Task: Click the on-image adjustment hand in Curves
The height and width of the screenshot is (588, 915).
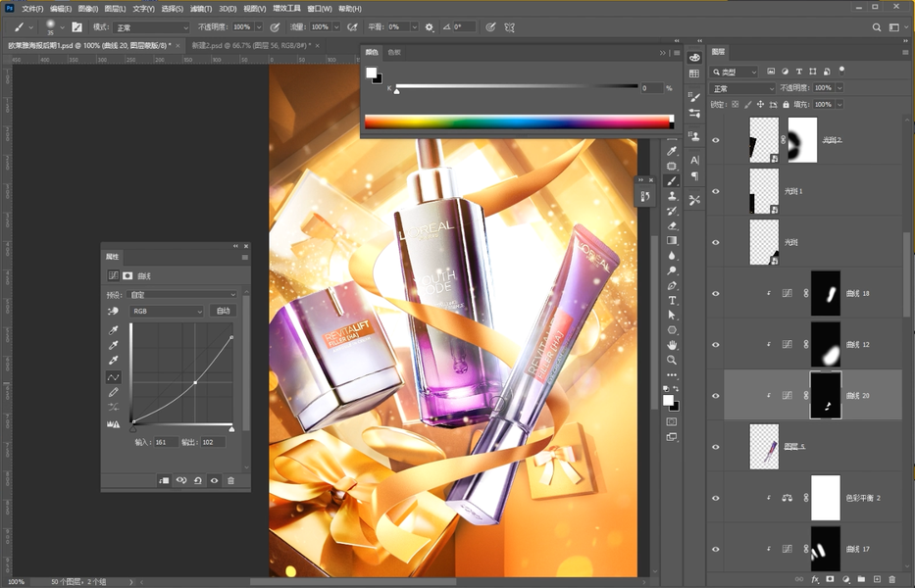Action: pyautogui.click(x=113, y=311)
